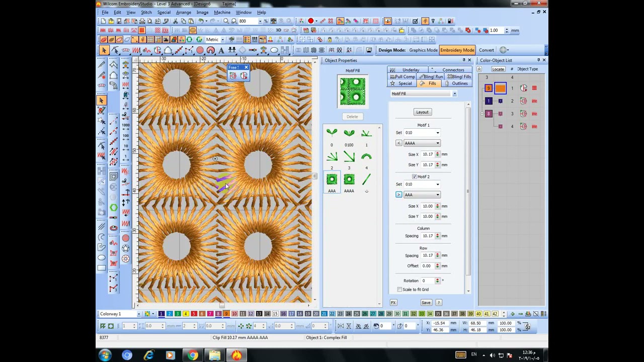Click the Layout button
Screen dimensions: 644x362
point(422,112)
